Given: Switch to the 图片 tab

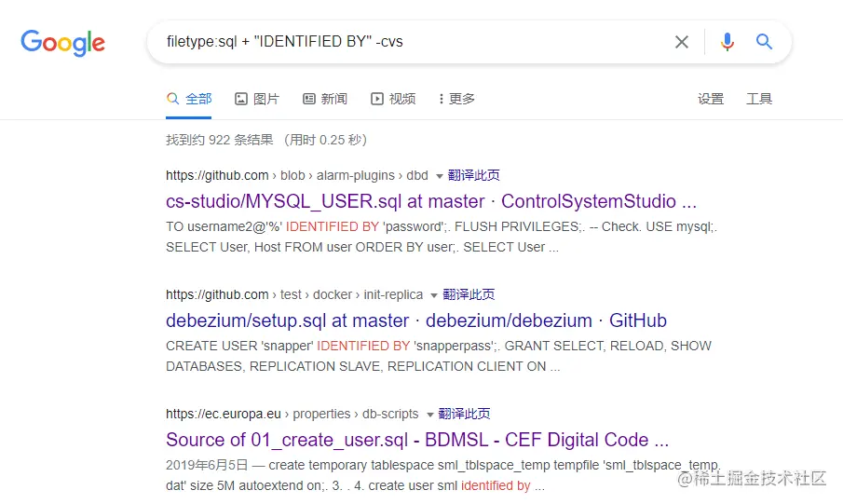Looking at the screenshot, I should [257, 99].
